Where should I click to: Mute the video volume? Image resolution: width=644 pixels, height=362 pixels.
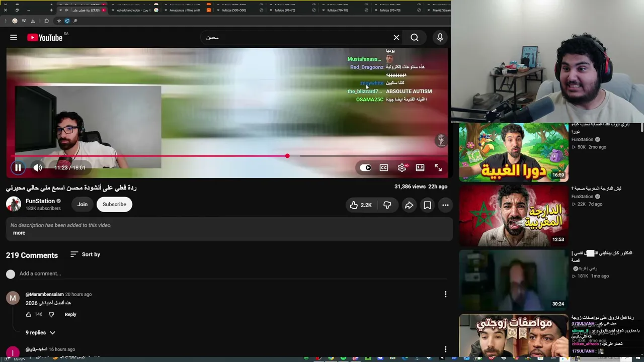pyautogui.click(x=38, y=168)
